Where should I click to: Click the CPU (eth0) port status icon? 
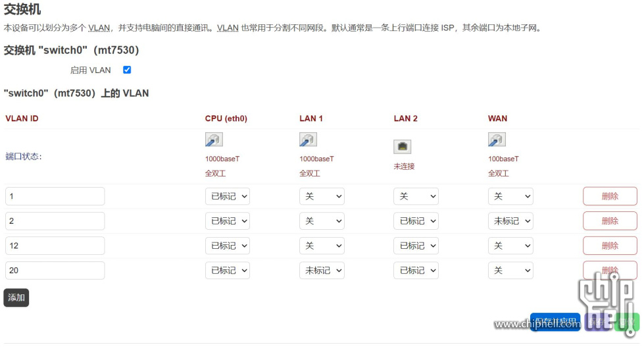click(214, 140)
